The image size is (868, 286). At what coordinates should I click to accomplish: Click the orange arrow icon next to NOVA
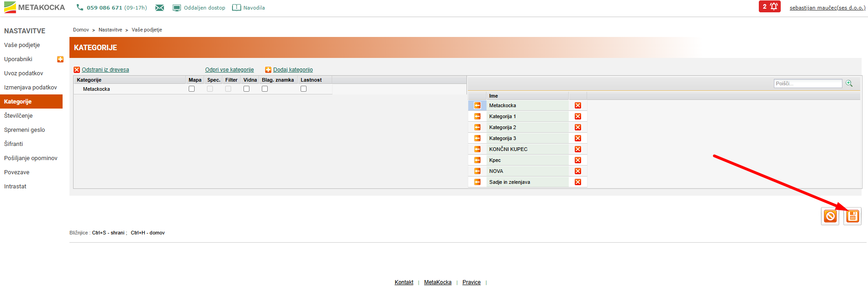click(477, 171)
